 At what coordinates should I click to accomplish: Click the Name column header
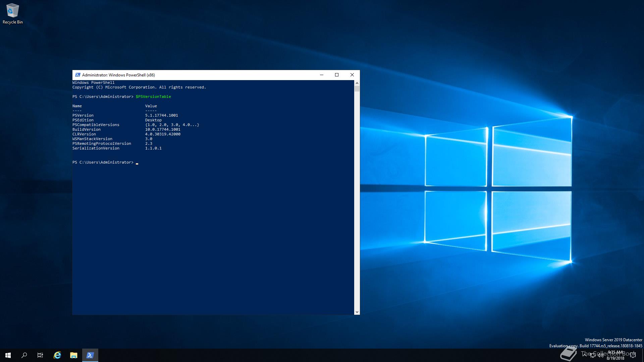77,106
